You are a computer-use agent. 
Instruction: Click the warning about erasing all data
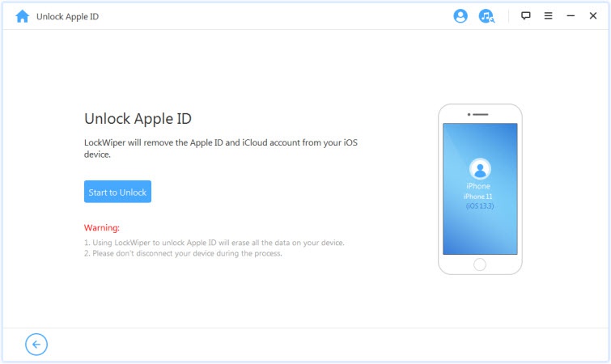point(214,243)
